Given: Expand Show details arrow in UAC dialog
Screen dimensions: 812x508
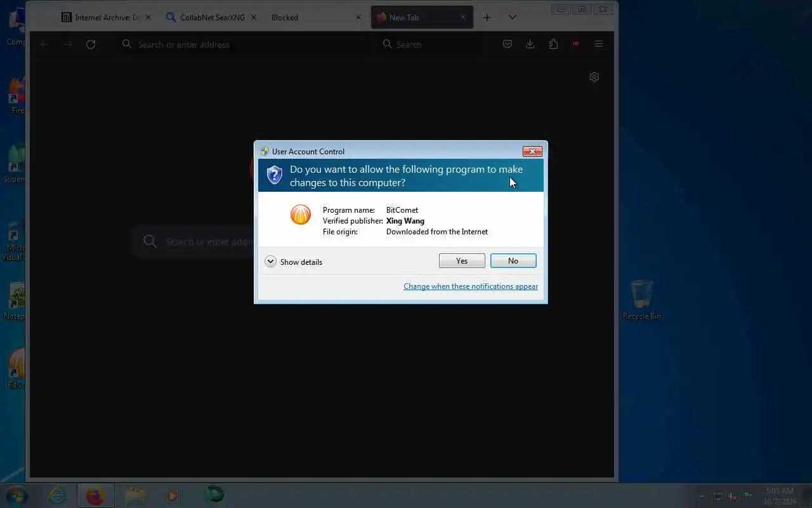Looking at the screenshot, I should (271, 262).
